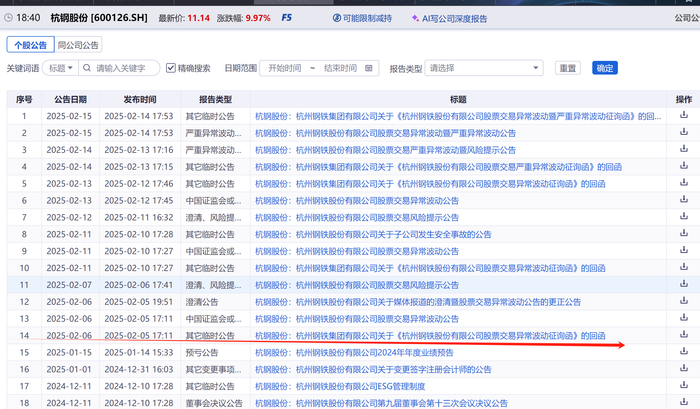Download announcement in row 12
Viewport: 700px width, 409px height.
coord(683,301)
